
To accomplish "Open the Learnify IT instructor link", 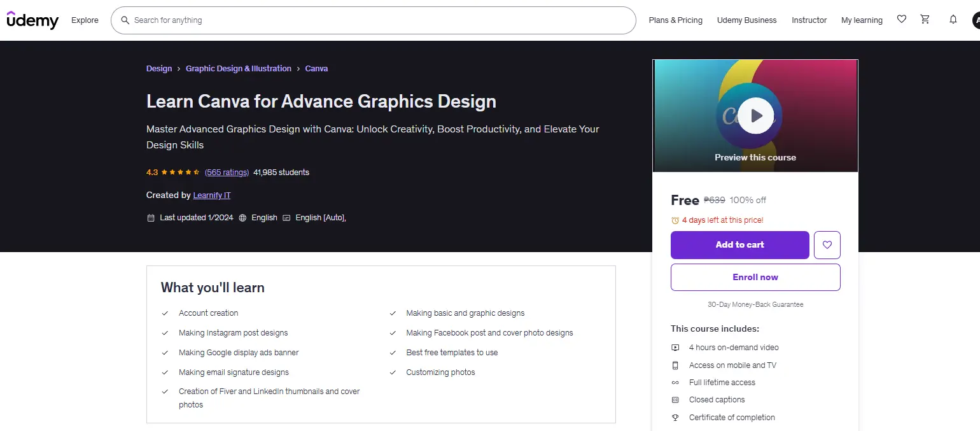I will coord(212,195).
